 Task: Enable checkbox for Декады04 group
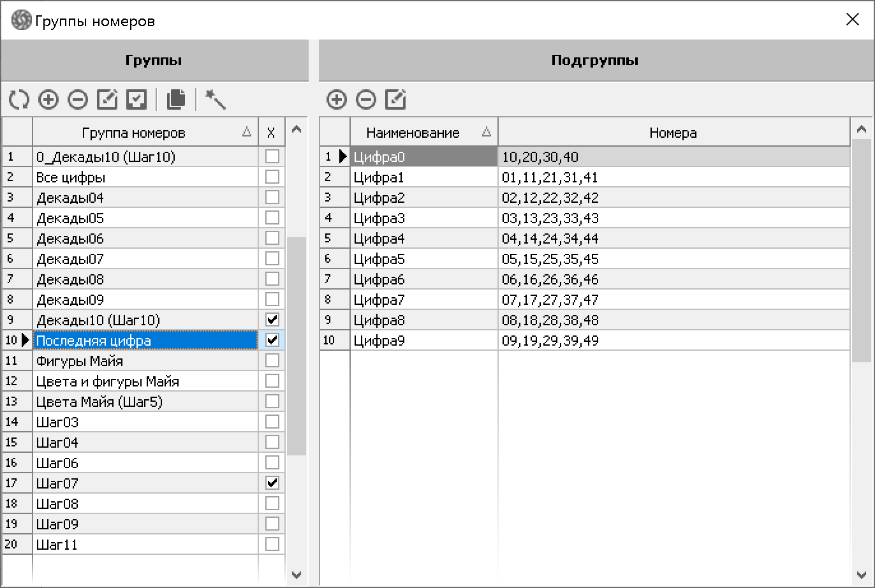(272, 197)
